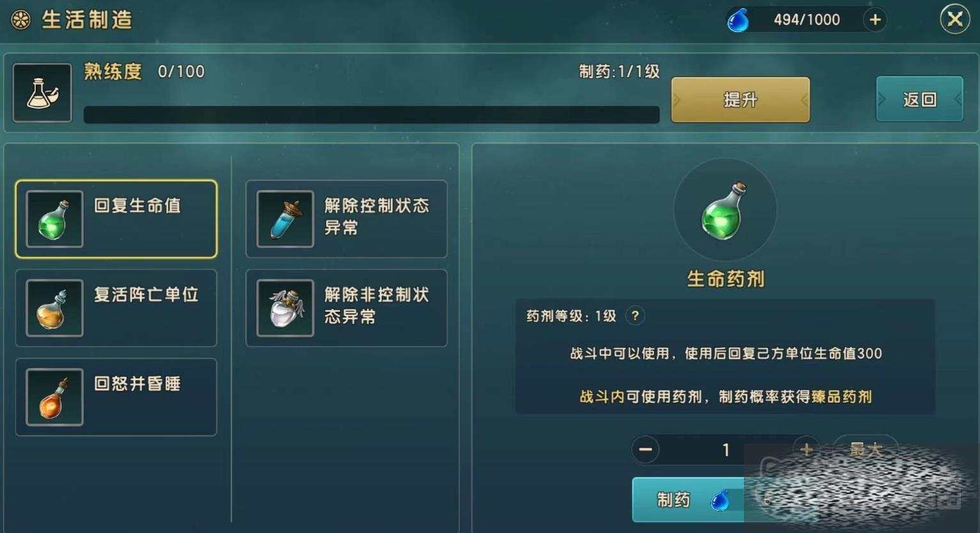980x533 pixels.
Task: Close the 生活制造 window
Action: coord(955,19)
